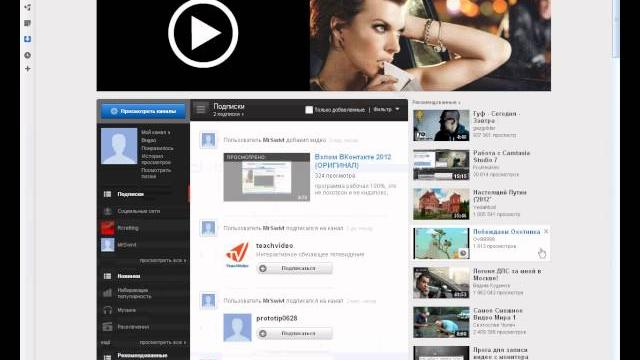The image size is (640, 360).
Task: Open the Взлом ВКонтакте 2012 (ОРИГИНАЛ) title link
Action: (353, 161)
